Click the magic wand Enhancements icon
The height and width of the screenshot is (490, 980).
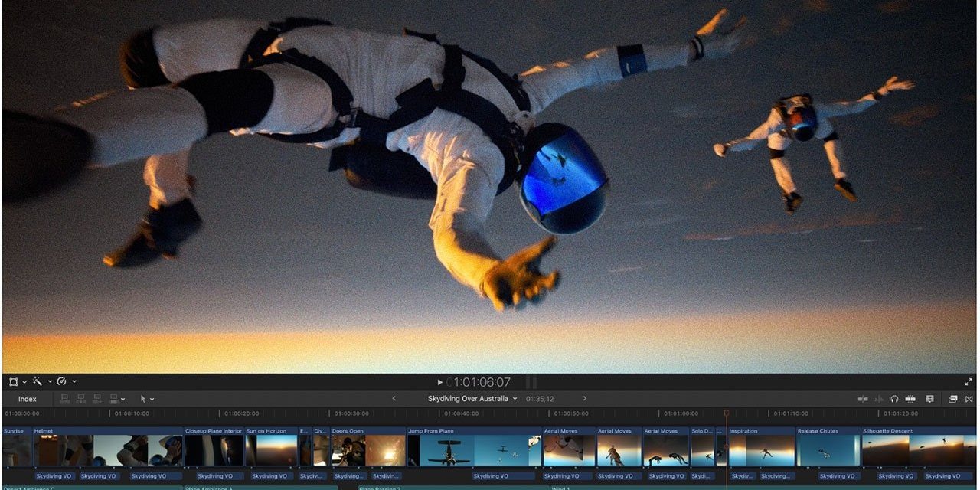pyautogui.click(x=37, y=381)
